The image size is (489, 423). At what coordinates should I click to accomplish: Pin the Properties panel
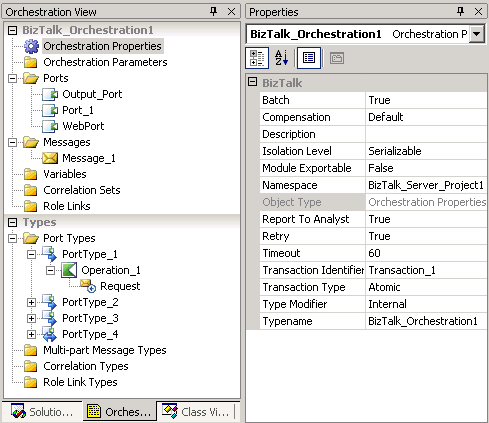click(x=461, y=12)
